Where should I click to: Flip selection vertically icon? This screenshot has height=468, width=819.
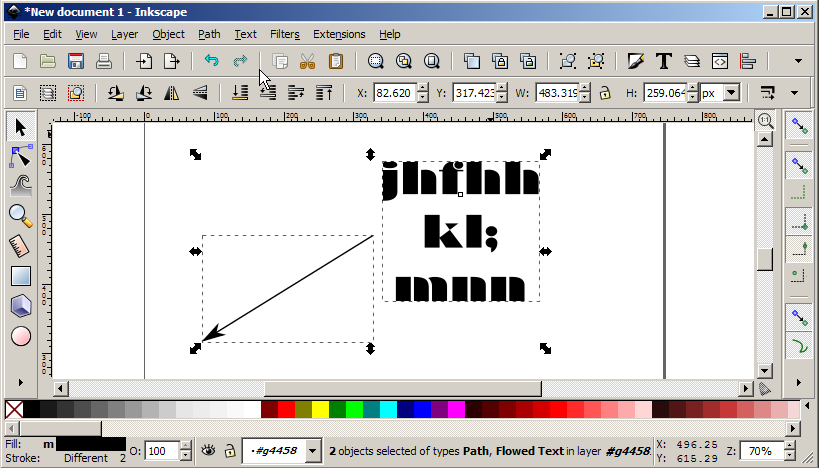coord(200,93)
